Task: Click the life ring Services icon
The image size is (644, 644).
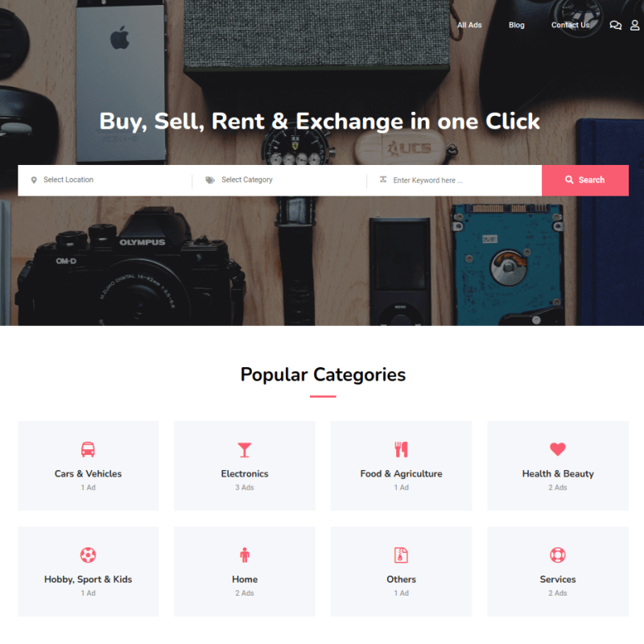Action: point(557,555)
